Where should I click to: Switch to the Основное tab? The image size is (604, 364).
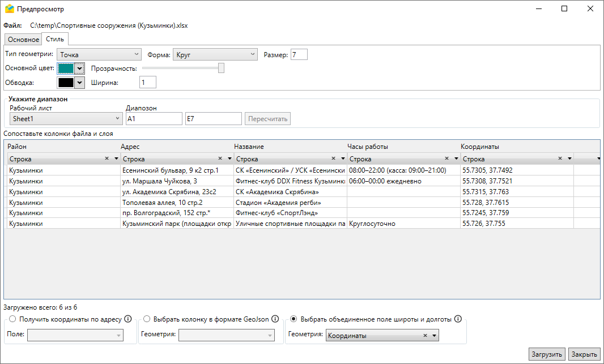click(x=23, y=40)
